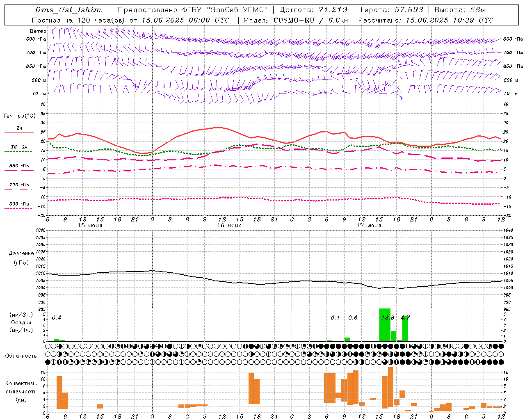Click the '16 июня' date label
525x420 pixels.
(229, 226)
